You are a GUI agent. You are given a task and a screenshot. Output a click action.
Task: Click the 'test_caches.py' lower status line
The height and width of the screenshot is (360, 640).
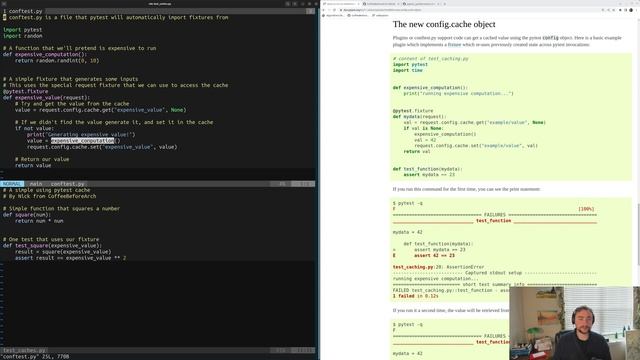coord(157,350)
